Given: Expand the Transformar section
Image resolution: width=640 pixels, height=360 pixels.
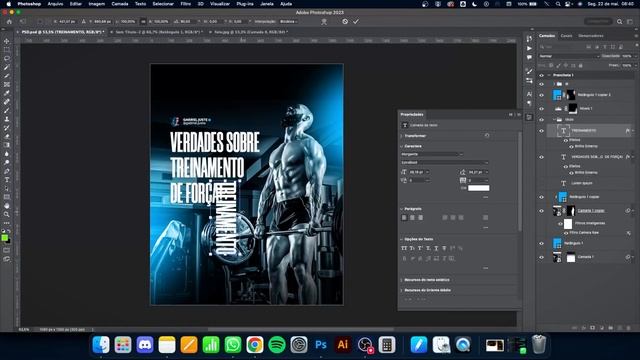Looking at the screenshot, I should point(402,136).
